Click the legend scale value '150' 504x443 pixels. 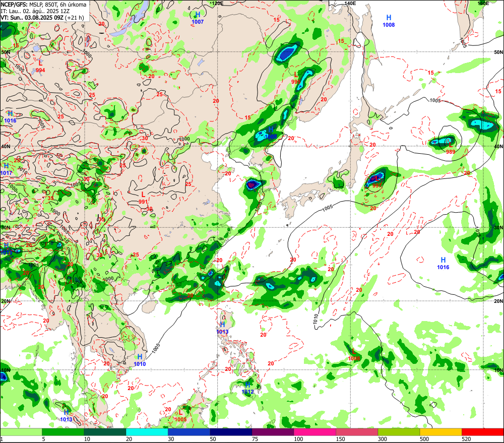[340, 439]
